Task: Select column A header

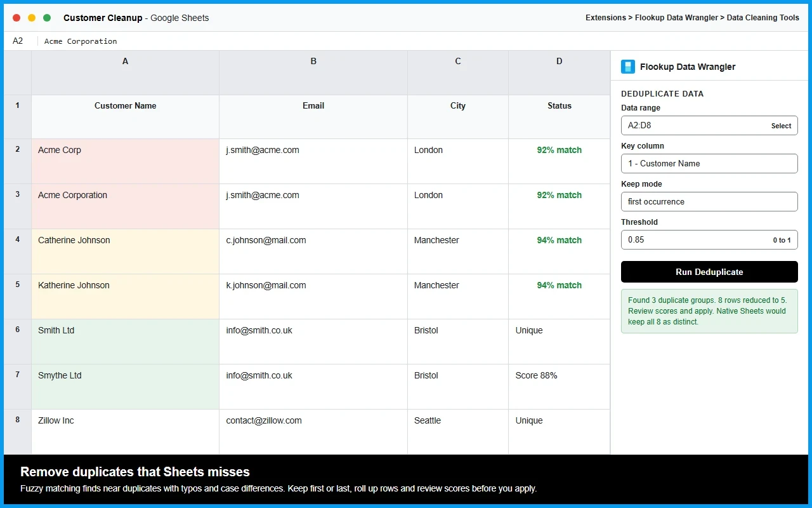Action: [x=125, y=73]
